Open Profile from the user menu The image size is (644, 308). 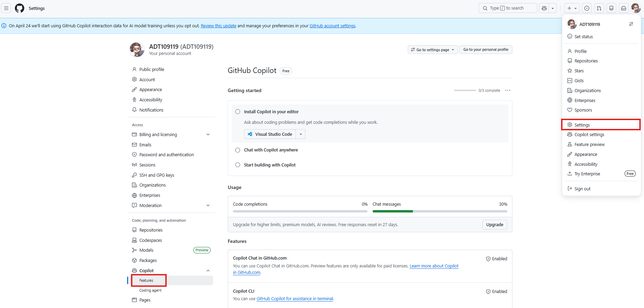[x=601, y=51]
